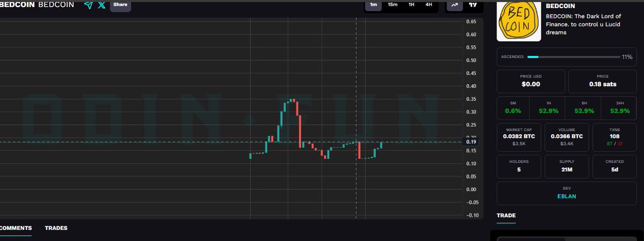This screenshot has width=644, height=241.
Task: Click the Price USD $0.00 box
Action: pyautogui.click(x=531, y=81)
